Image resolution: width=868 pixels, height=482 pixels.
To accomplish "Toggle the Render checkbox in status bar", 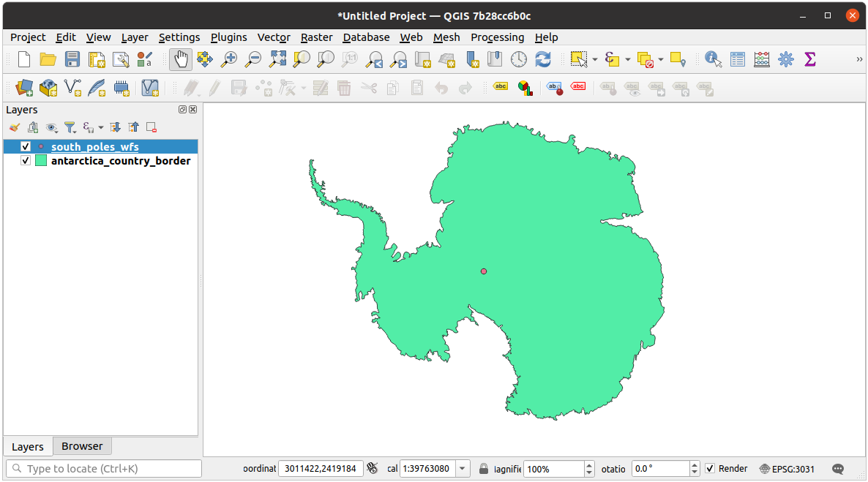I will coord(710,469).
